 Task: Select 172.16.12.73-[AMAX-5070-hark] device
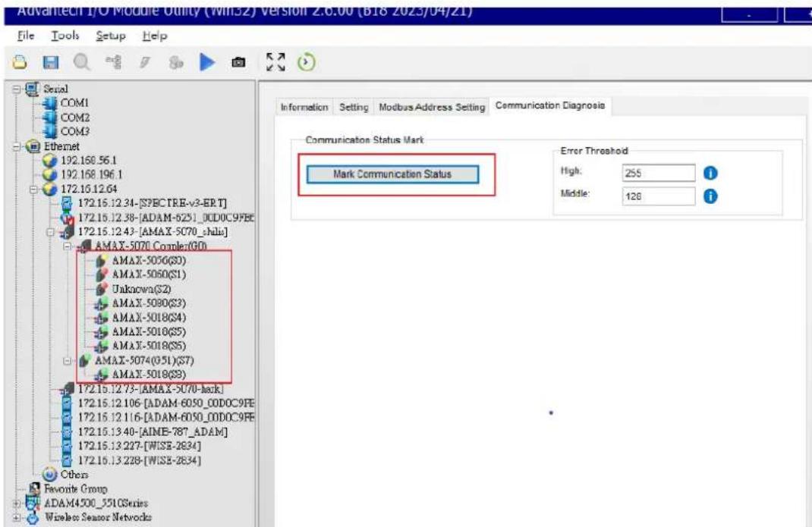[x=151, y=389]
